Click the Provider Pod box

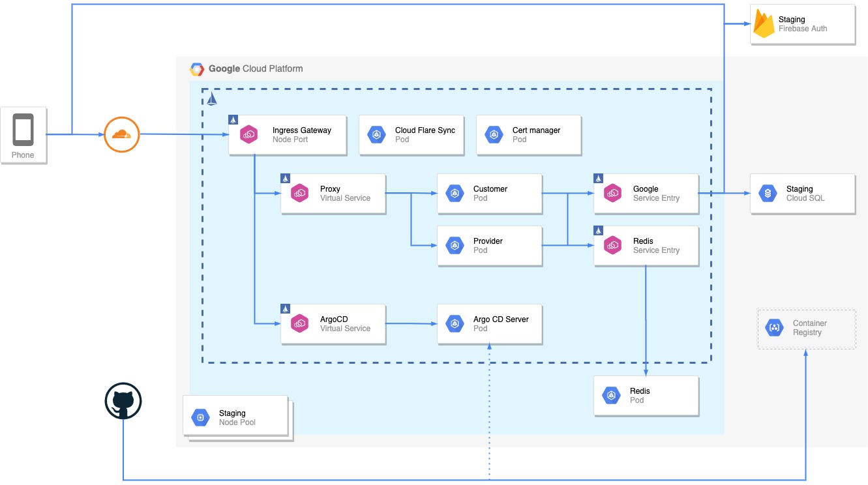tap(489, 246)
